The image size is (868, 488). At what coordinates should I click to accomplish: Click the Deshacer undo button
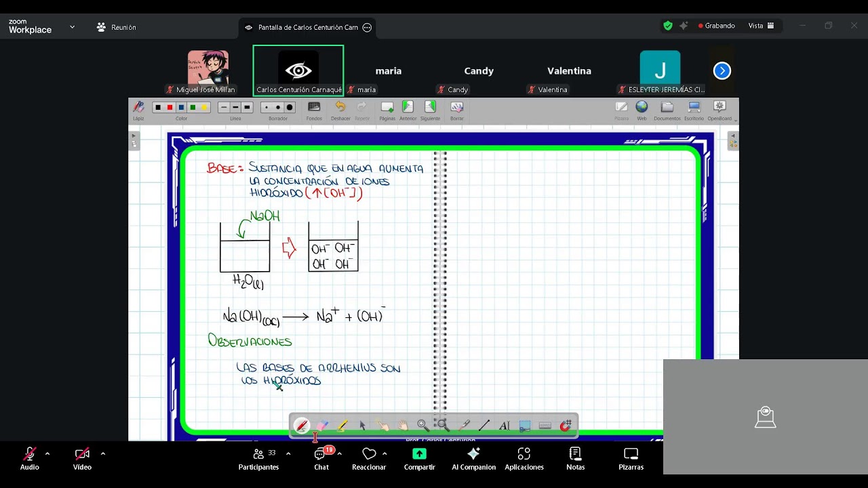[340, 110]
